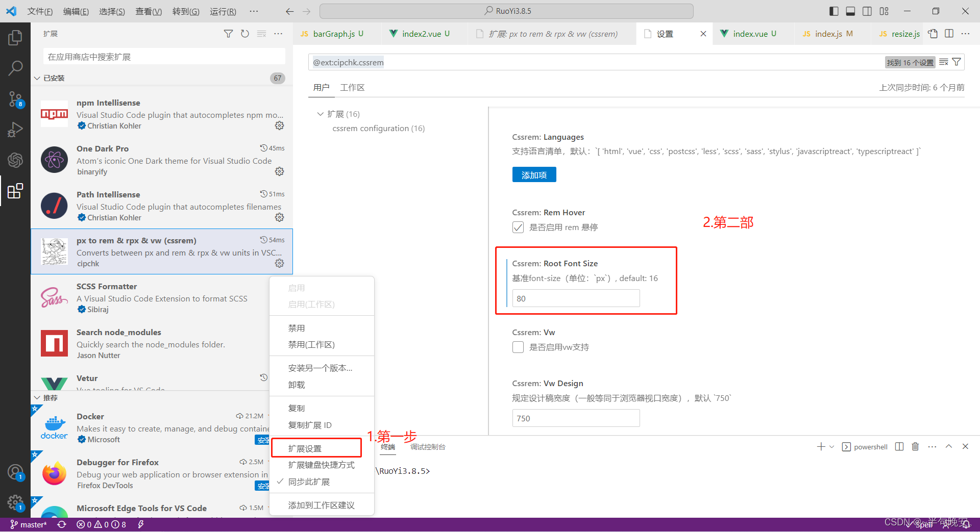Click the master branch in status bar
The image size is (980, 532).
point(29,525)
